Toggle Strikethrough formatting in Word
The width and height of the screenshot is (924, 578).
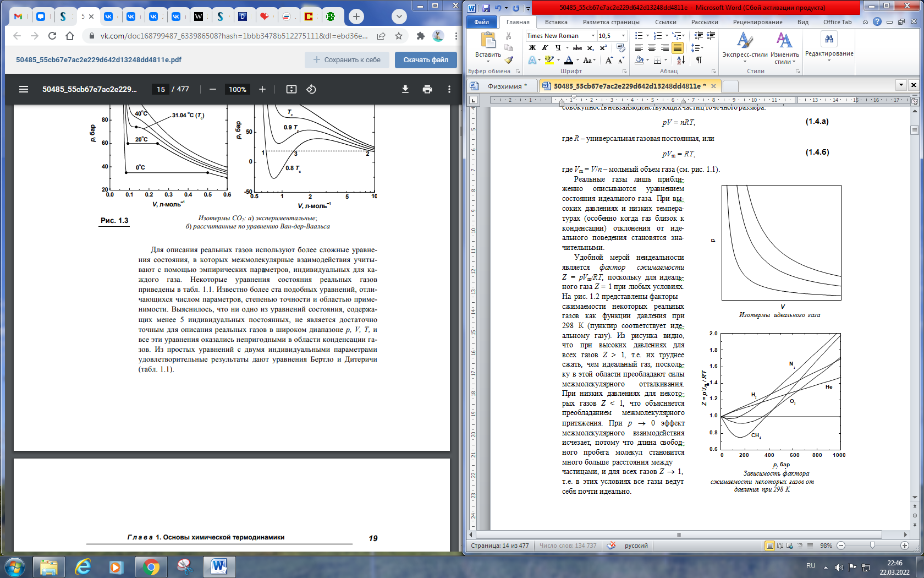(577, 48)
